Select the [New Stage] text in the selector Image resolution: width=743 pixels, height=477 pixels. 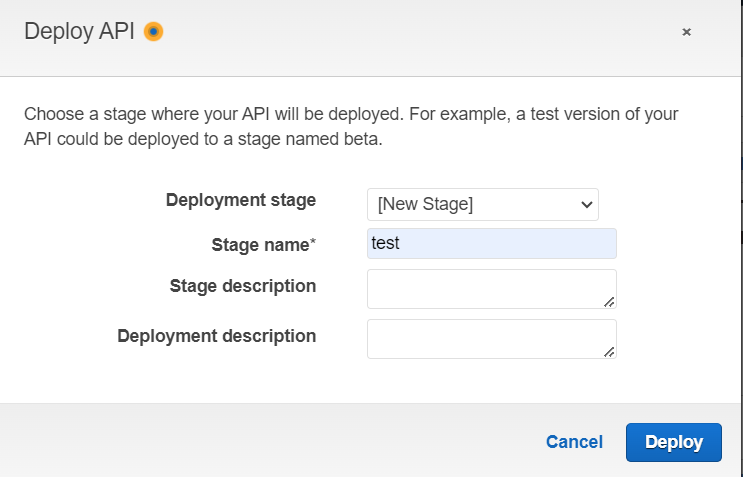425,204
